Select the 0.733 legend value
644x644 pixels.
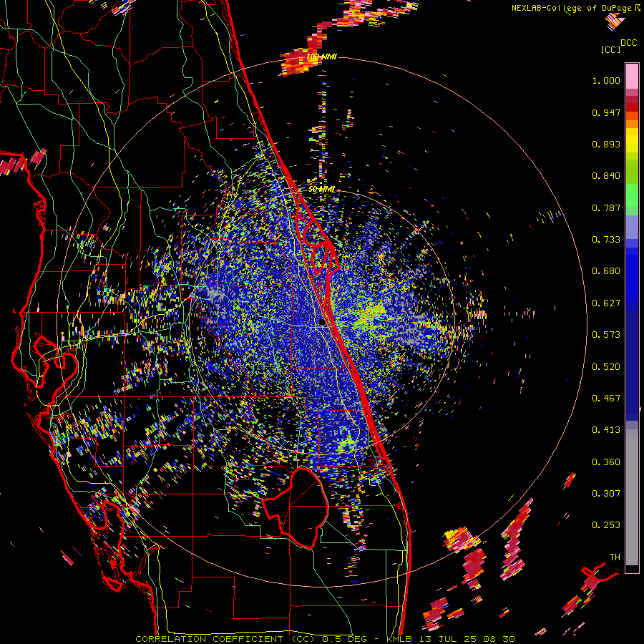click(606, 240)
